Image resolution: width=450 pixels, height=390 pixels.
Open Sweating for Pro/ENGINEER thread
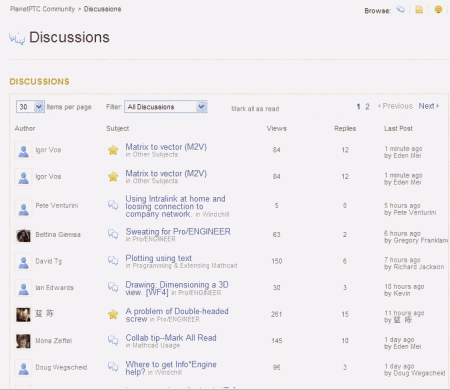point(178,231)
